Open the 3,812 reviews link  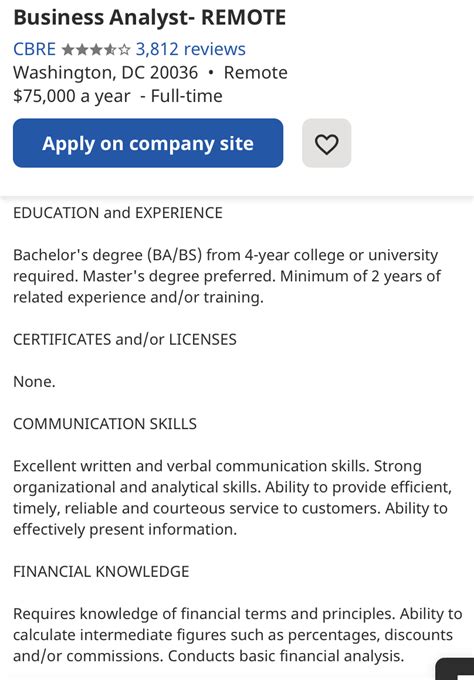point(191,49)
